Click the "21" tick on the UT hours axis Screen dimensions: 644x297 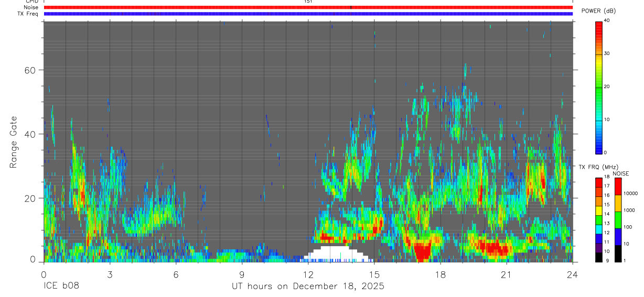pyautogui.click(x=506, y=275)
